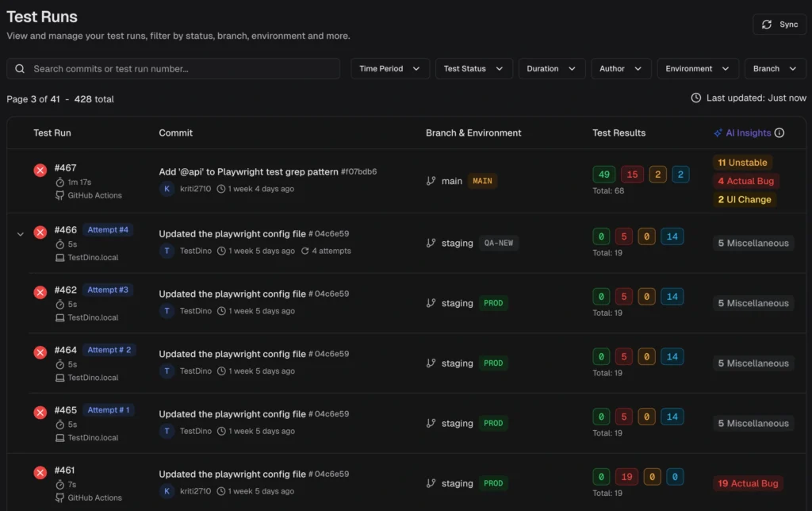The width and height of the screenshot is (812, 511).
Task: Click the failed status icon for run #467
Action: tap(40, 170)
